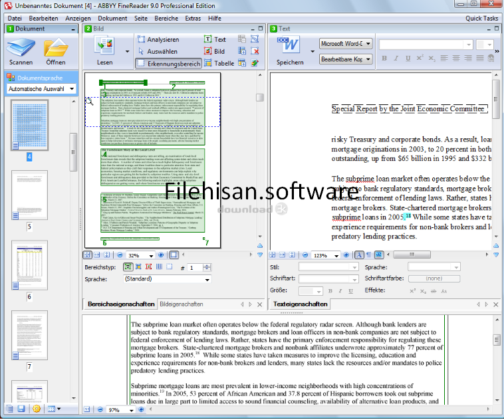Select page 5 thumbnail

29,195
